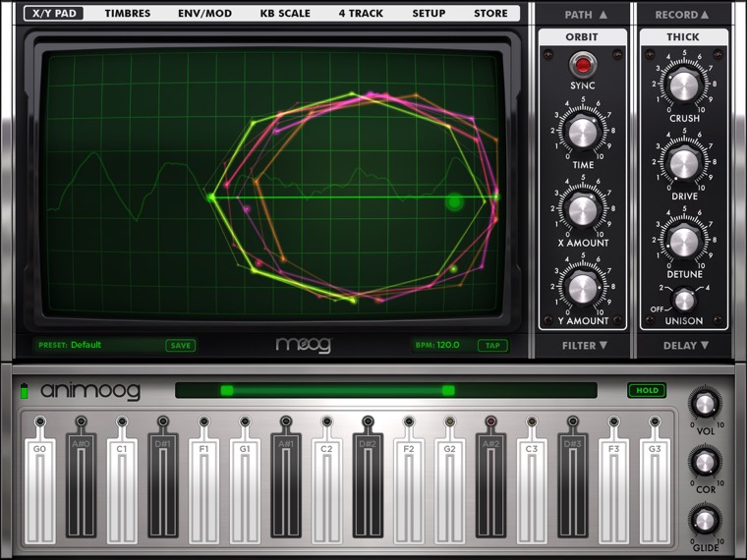Viewport: 747px width, 560px height.
Task: Play the A#0 black key
Action: pyautogui.click(x=81, y=485)
